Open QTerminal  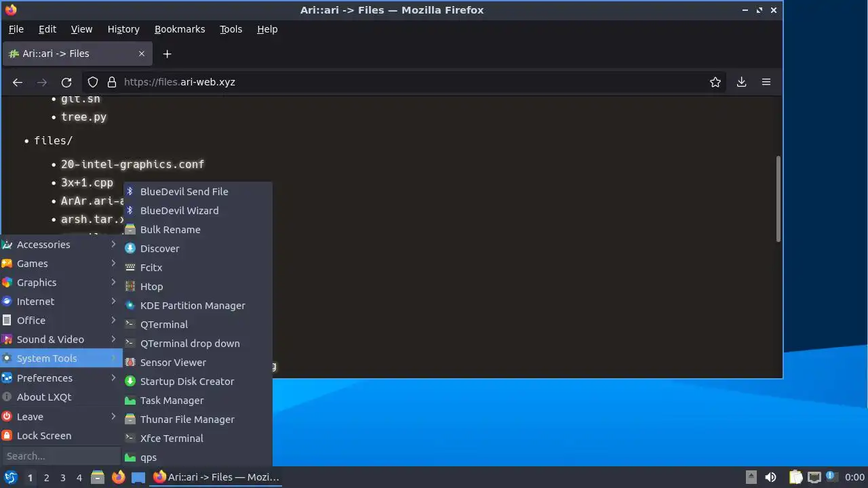(x=197, y=325)
